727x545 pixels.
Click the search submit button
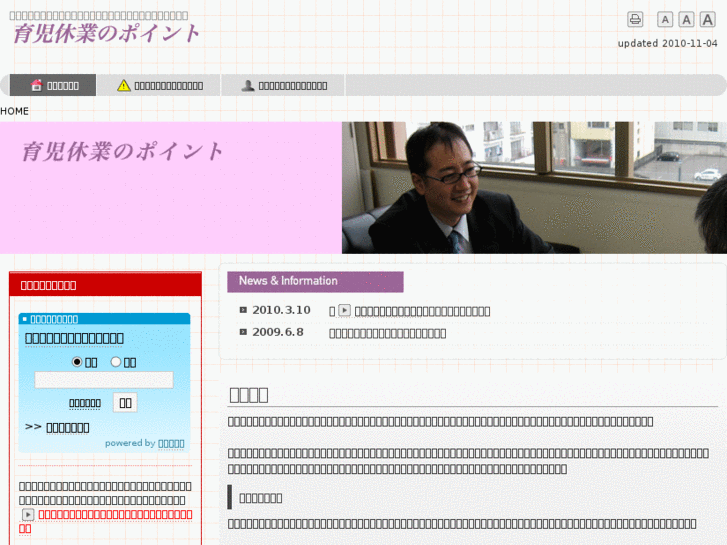(125, 403)
